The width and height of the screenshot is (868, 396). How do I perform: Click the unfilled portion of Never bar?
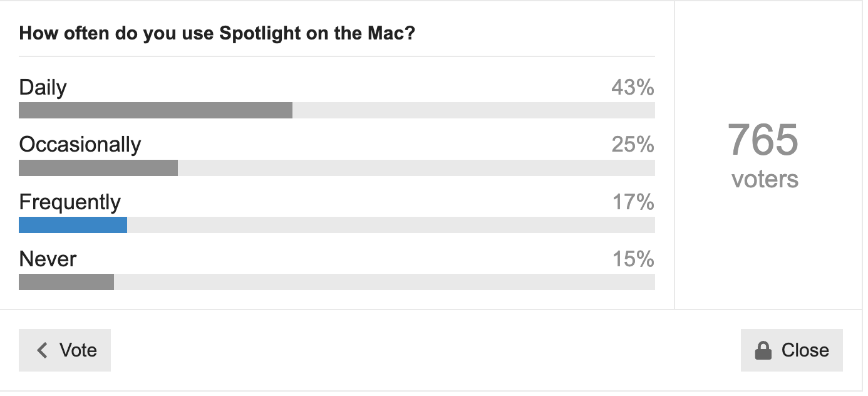tap(385, 283)
